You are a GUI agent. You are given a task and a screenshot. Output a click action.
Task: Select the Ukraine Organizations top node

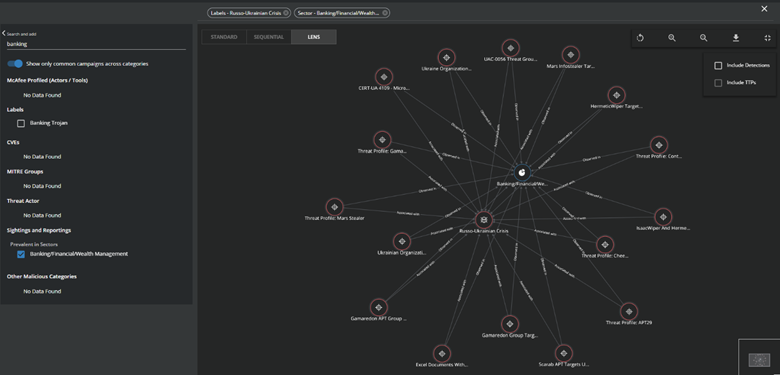point(446,58)
